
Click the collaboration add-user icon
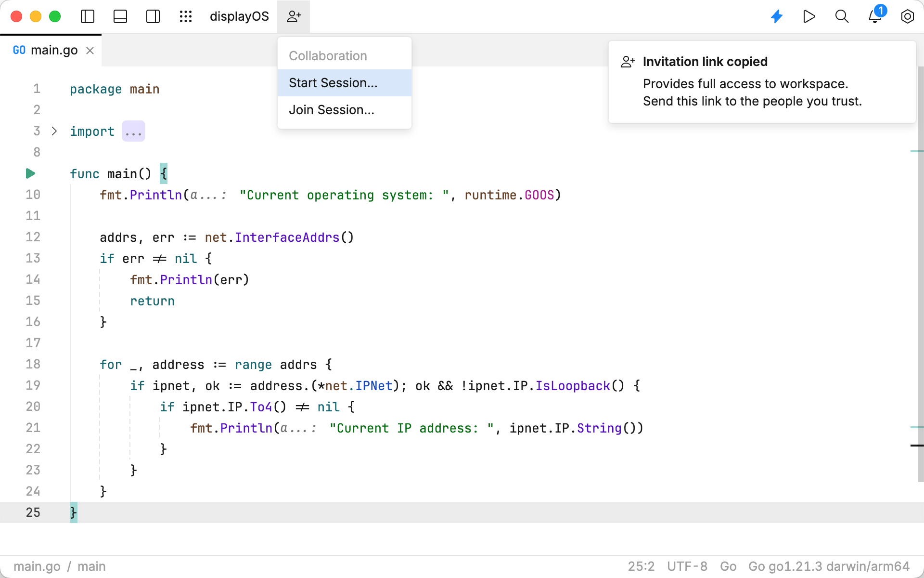tap(294, 16)
